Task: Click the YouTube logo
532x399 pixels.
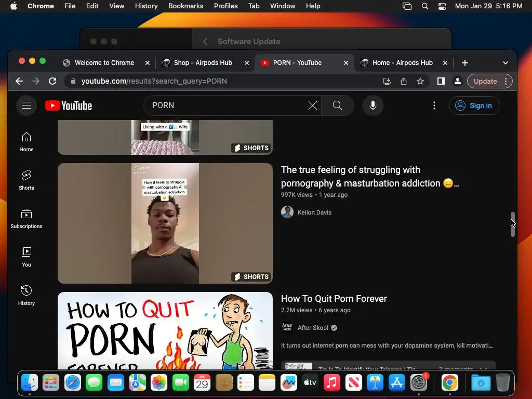Action: click(x=69, y=105)
